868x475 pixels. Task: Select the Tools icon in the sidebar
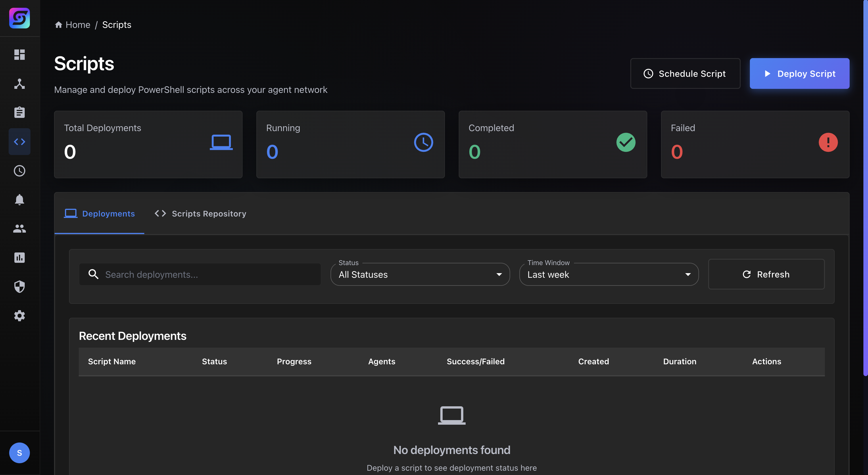click(19, 84)
